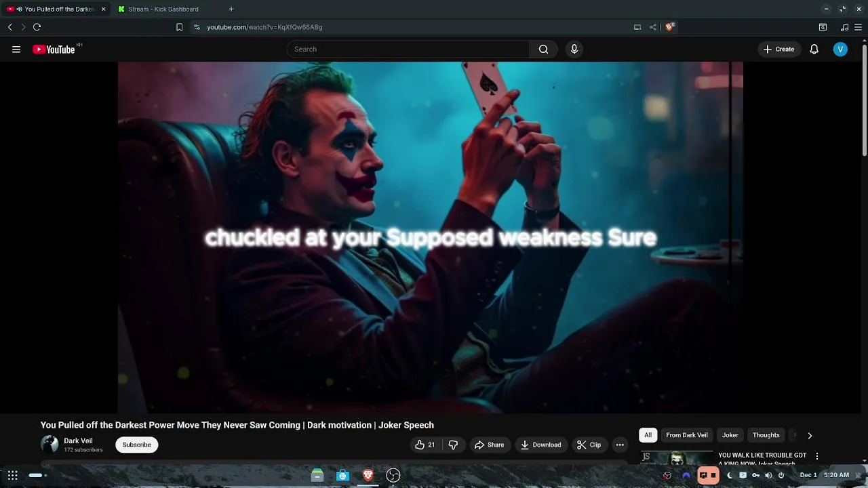Viewport: 868px width, 488px height.
Task: Subscribe to Dark Veil channel
Action: tap(136, 445)
